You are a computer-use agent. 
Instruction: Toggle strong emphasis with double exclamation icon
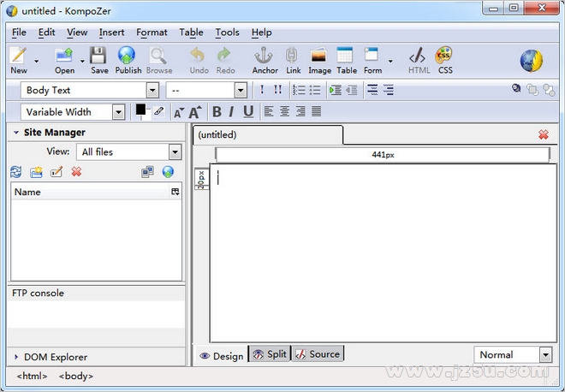[x=277, y=90]
